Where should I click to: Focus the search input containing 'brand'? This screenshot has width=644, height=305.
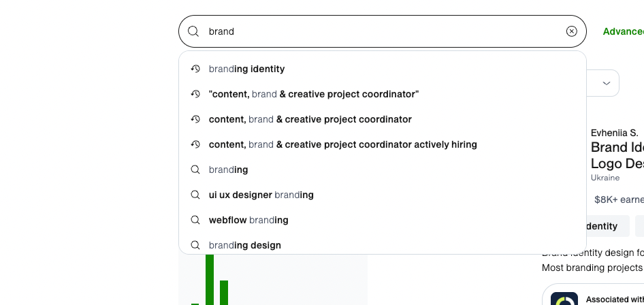point(382,31)
